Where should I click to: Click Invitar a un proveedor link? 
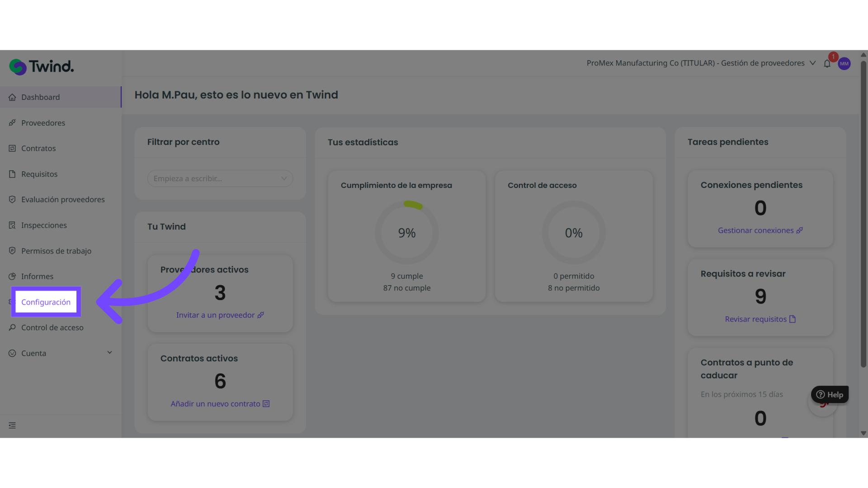[220, 315]
